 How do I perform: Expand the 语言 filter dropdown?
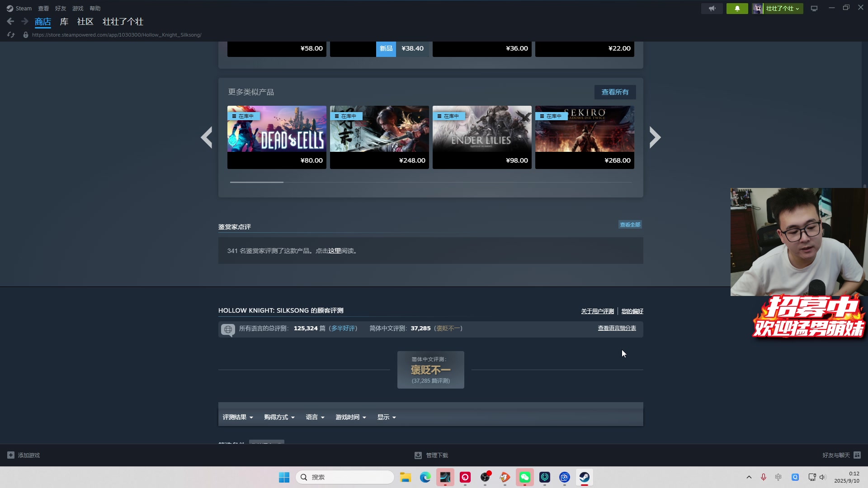[315, 418]
